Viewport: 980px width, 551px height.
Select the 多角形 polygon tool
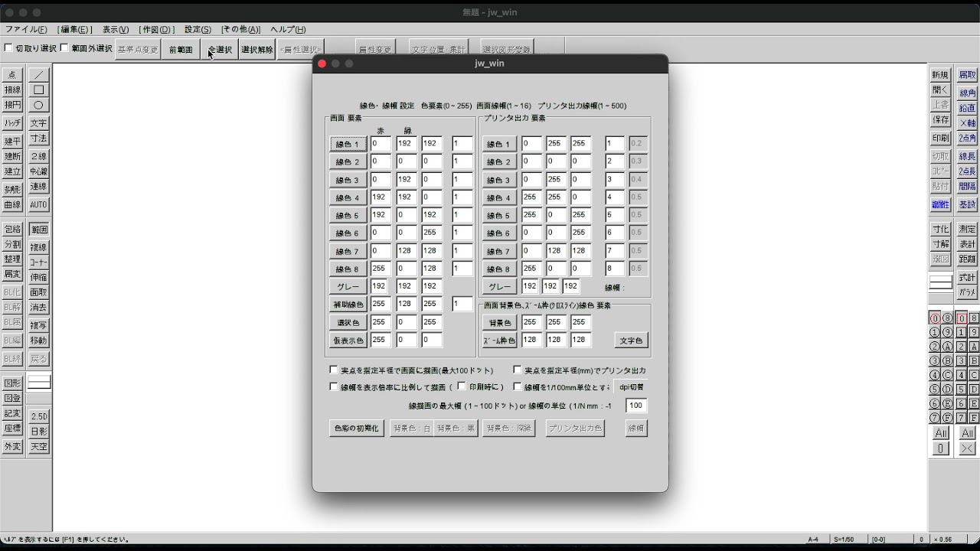pyautogui.click(x=12, y=189)
